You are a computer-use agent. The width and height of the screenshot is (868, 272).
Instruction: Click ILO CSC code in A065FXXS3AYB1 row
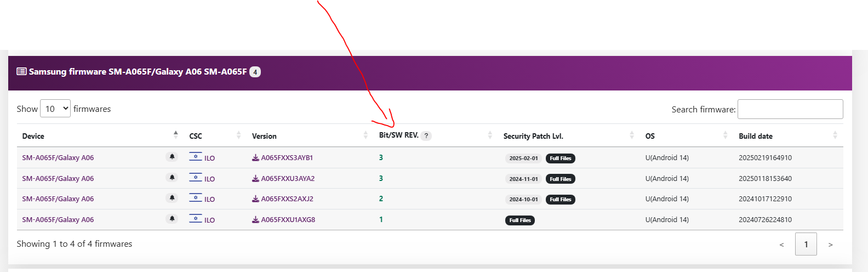pyautogui.click(x=209, y=158)
